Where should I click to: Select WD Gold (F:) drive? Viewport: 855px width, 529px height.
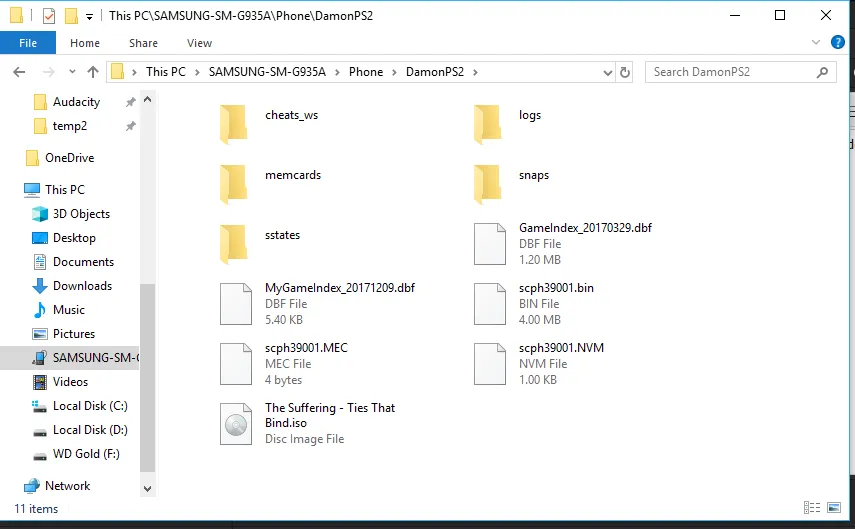(86, 454)
